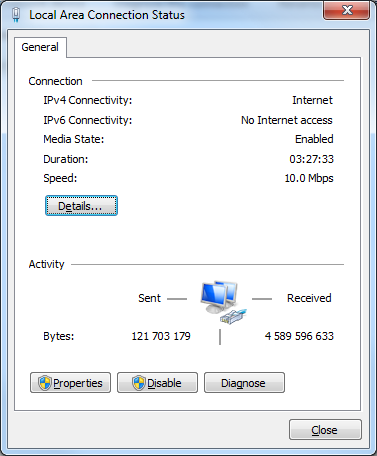Click the Media State Enabled value
This screenshot has width=377, height=456.
(314, 139)
